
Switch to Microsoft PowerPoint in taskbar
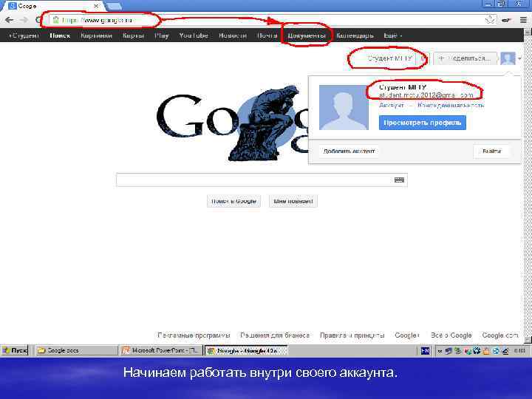(x=161, y=350)
